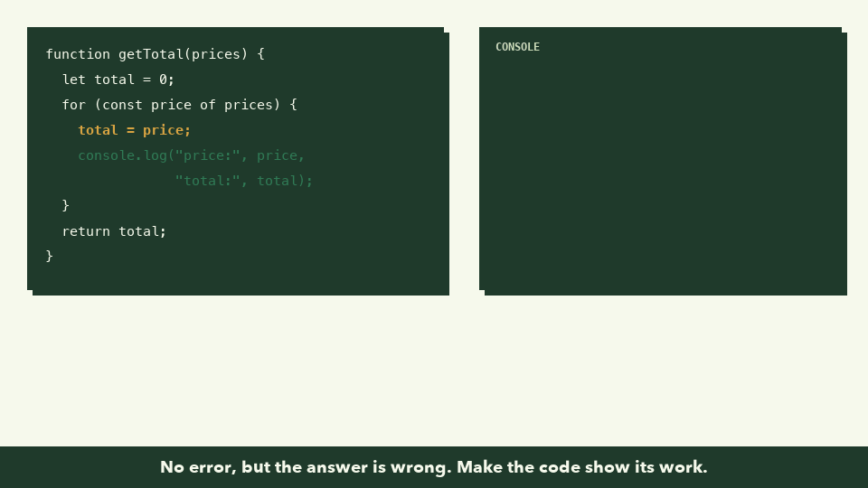Click the for loop header line

coord(179,105)
